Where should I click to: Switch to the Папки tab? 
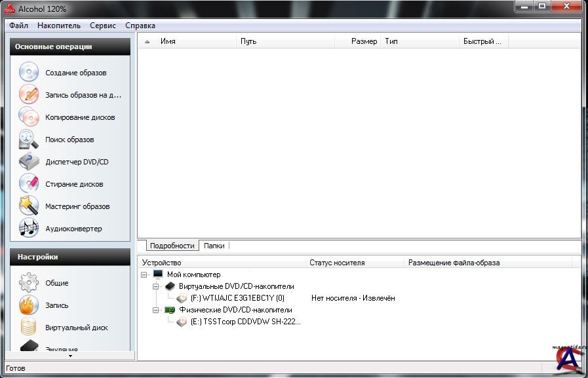point(214,246)
